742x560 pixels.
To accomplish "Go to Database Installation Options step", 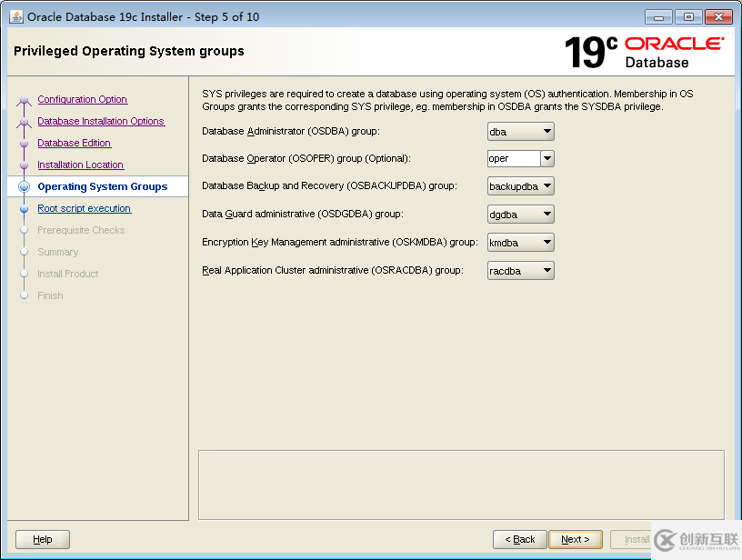I will coord(101,121).
